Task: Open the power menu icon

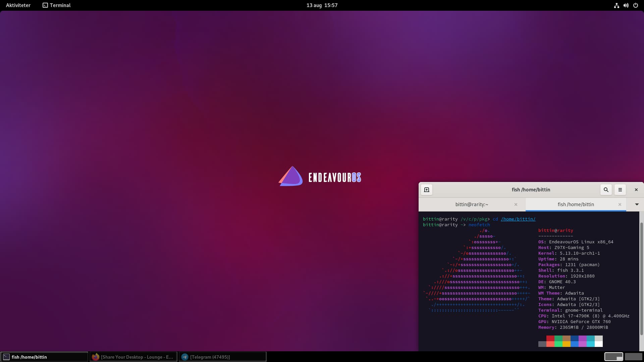Action: click(x=635, y=5)
